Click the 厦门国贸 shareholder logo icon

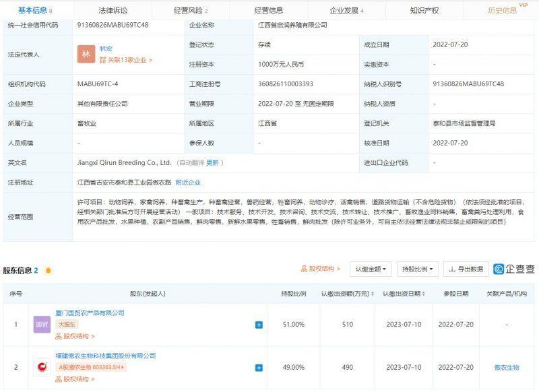click(x=42, y=325)
